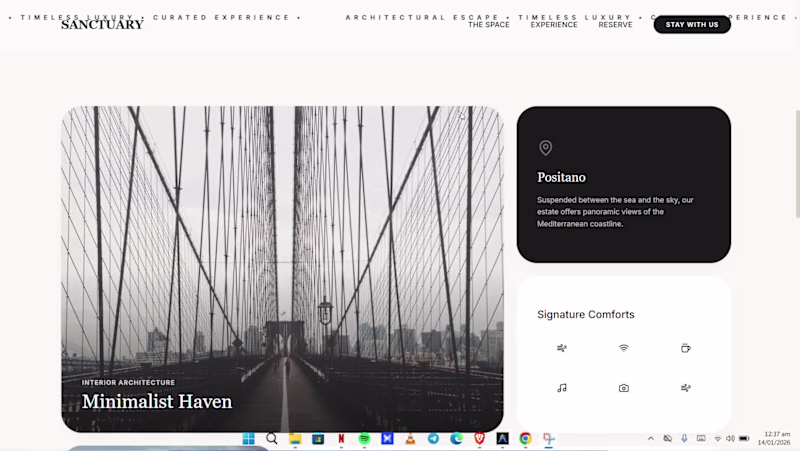Viewport: 800px width, 451px height.
Task: Click the STAY WITH US button
Action: pos(692,24)
